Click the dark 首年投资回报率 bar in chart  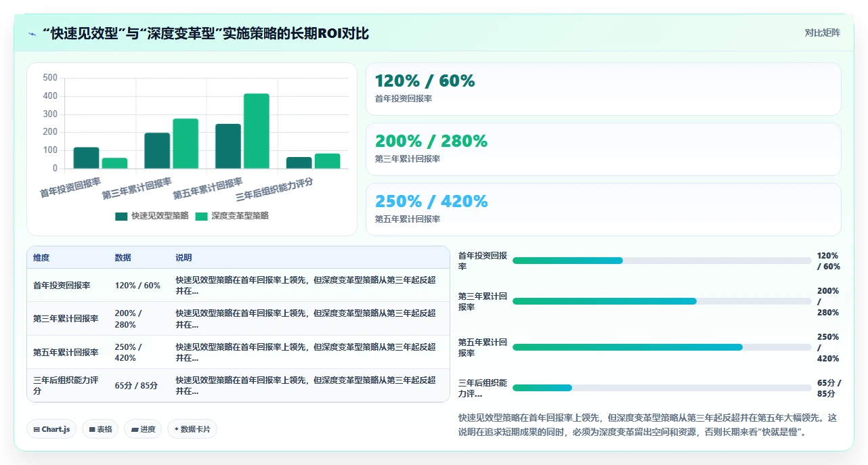[x=86, y=158]
